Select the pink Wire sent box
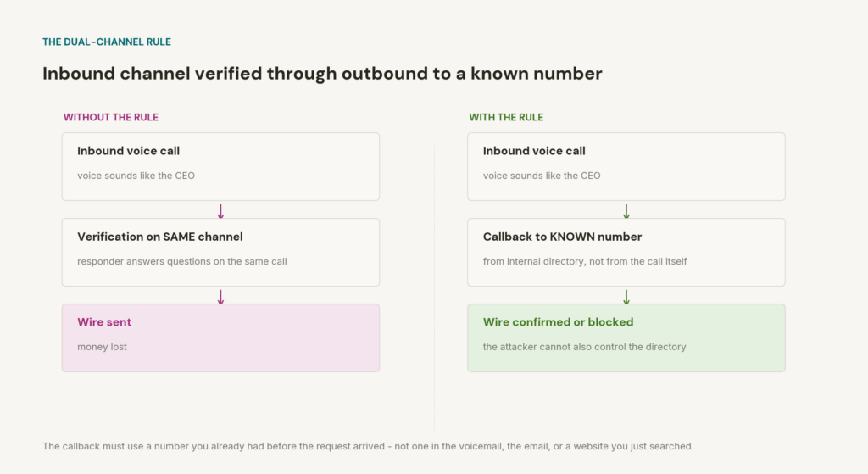Viewport: 868px width, 474px height. click(221, 337)
